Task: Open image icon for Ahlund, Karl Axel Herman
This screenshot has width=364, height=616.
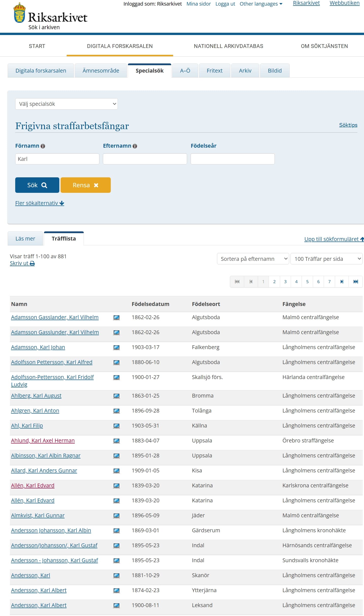Action: 116,441
